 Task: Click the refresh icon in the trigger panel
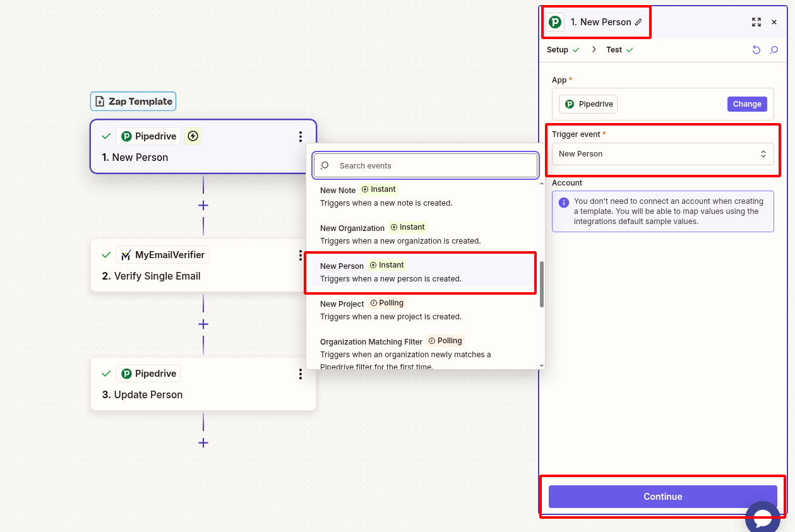coord(756,49)
